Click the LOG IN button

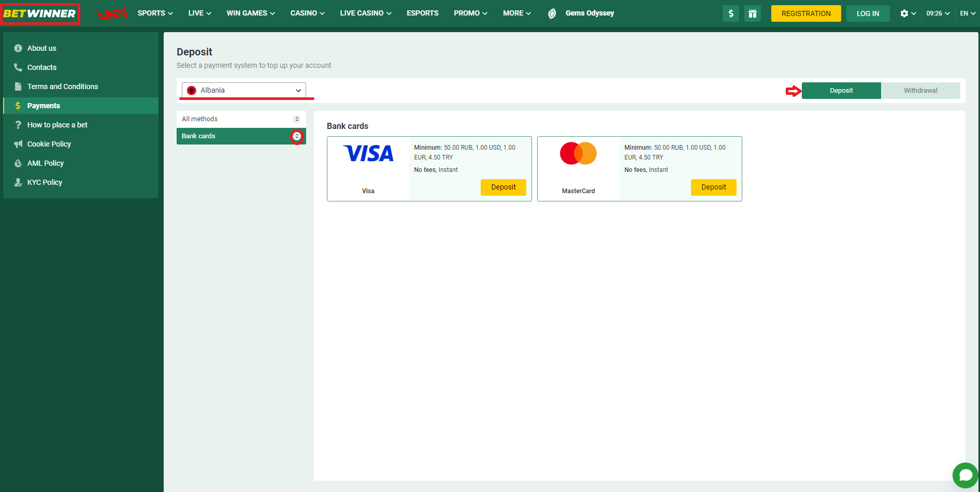[868, 13]
